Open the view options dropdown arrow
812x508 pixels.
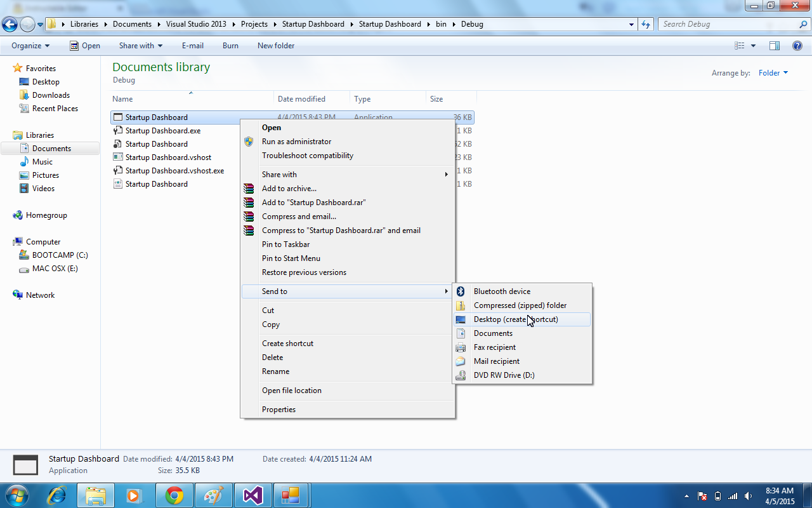pyautogui.click(x=753, y=46)
